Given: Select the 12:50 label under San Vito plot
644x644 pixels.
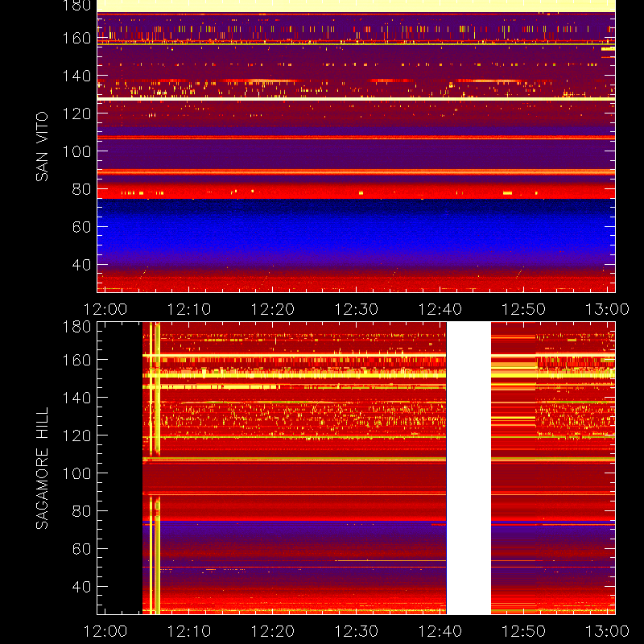Looking at the screenshot, I should click(x=524, y=309).
